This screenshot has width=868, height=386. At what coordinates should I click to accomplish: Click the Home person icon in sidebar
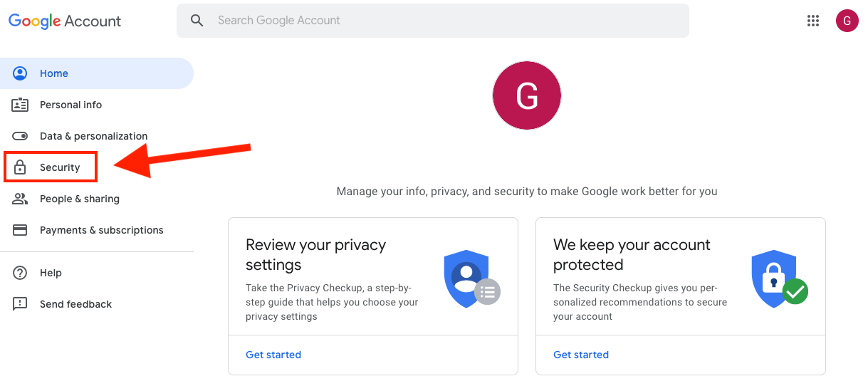click(x=20, y=73)
